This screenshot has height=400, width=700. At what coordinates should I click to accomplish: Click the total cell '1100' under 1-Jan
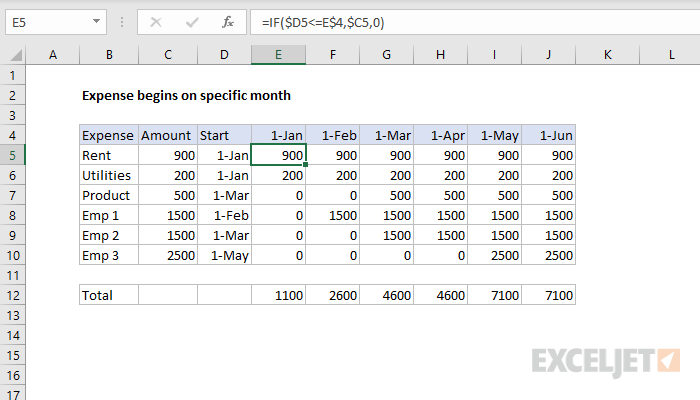[278, 295]
